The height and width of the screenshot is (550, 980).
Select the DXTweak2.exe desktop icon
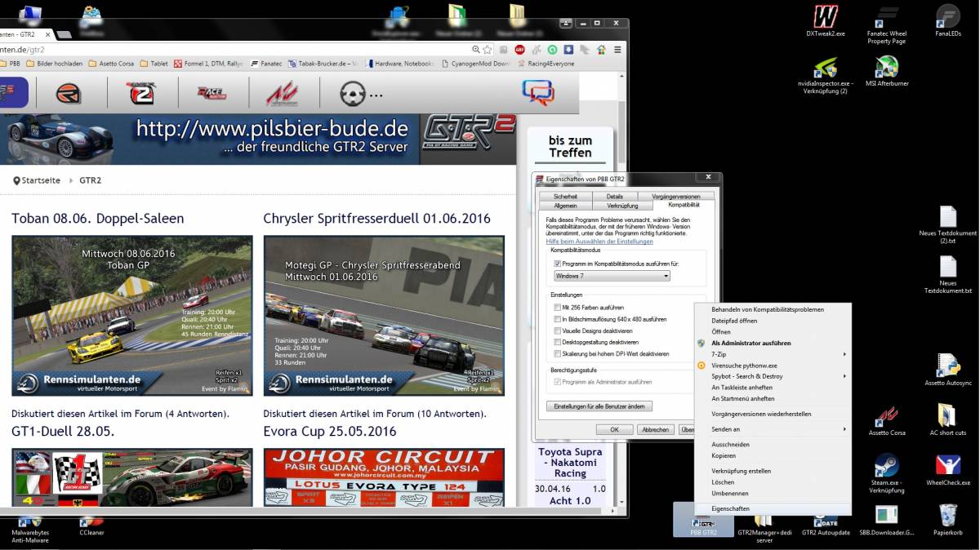(x=826, y=16)
